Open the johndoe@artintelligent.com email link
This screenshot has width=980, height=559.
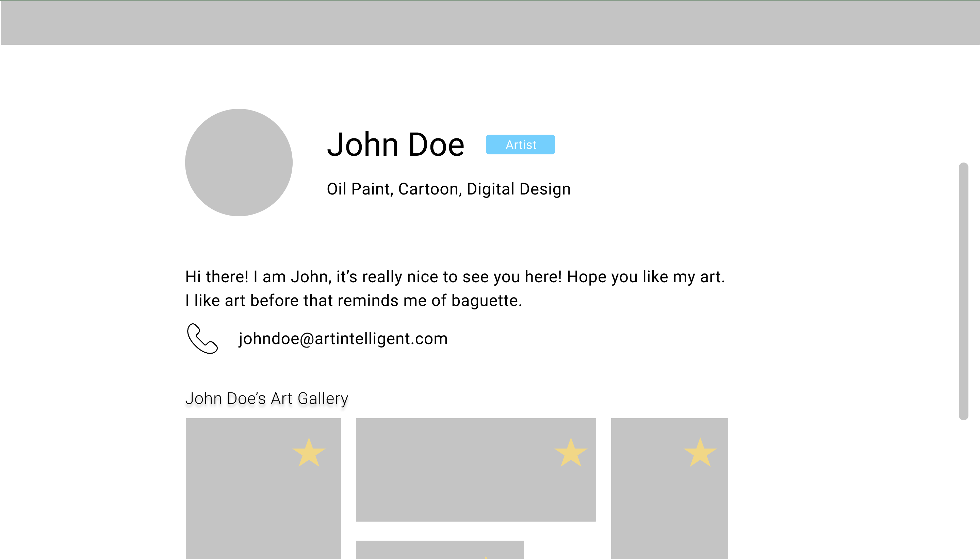point(343,339)
